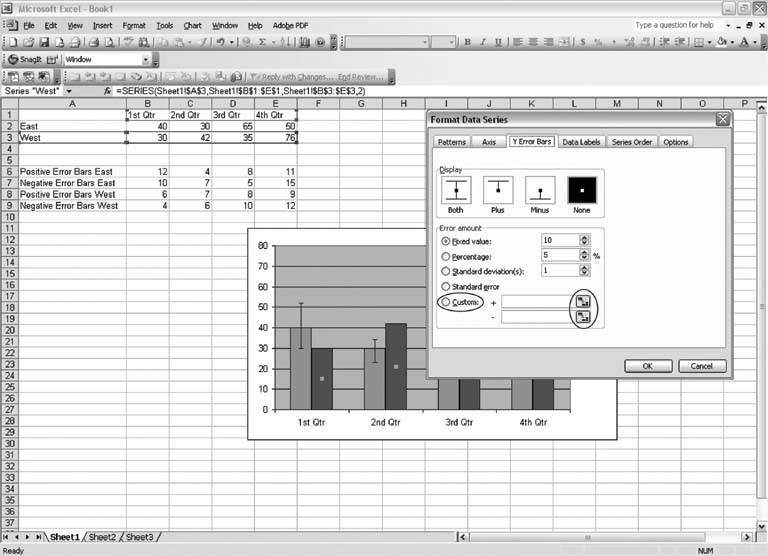Select the Percentage radio button
This screenshot has width=768, height=556.
pyautogui.click(x=445, y=256)
